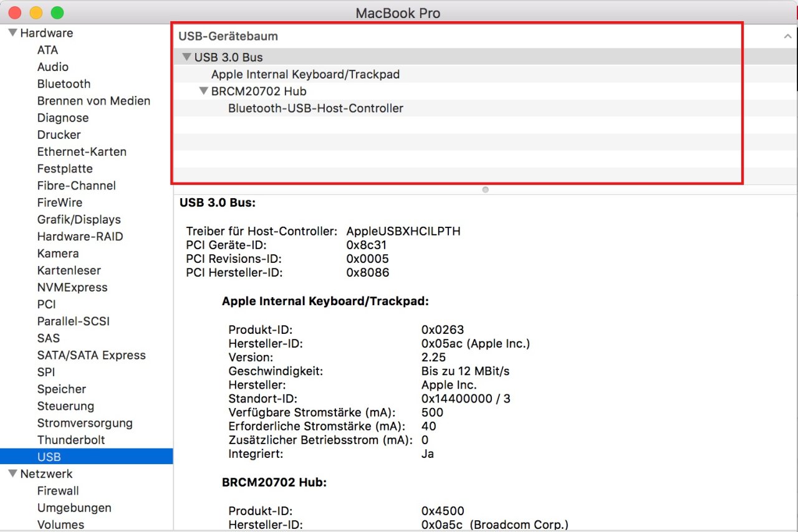The height and width of the screenshot is (532, 798).
Task: Select the Hardware category label
Action: [47, 33]
